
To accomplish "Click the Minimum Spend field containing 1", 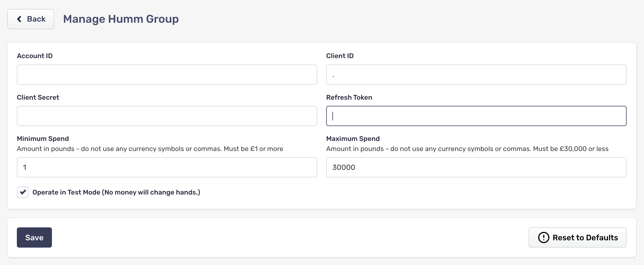I will pyautogui.click(x=167, y=167).
